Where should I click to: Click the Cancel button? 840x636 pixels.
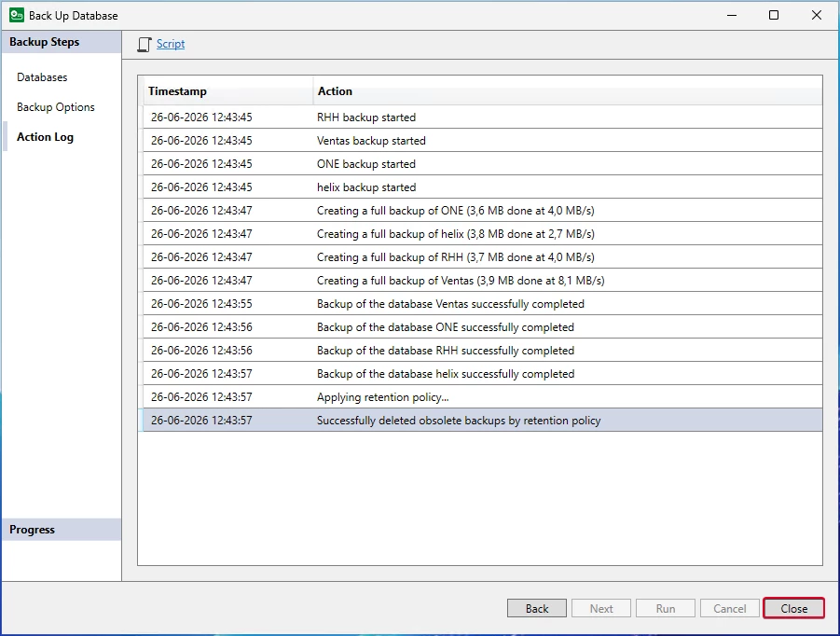point(730,609)
